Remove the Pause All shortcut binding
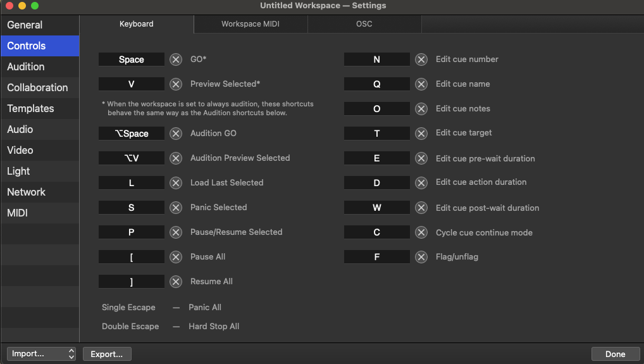The width and height of the screenshot is (644, 364). (176, 257)
